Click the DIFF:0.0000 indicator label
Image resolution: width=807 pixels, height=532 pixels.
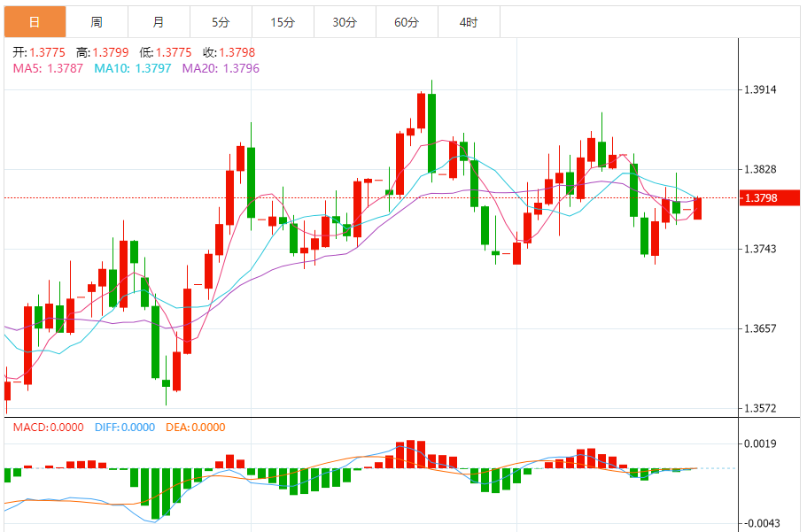pyautogui.click(x=125, y=428)
